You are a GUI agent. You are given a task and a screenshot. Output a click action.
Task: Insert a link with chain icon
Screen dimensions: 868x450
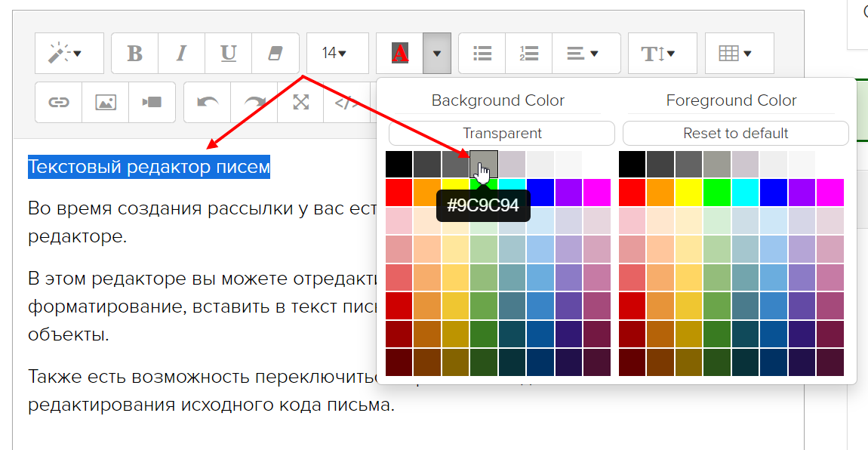coord(59,103)
